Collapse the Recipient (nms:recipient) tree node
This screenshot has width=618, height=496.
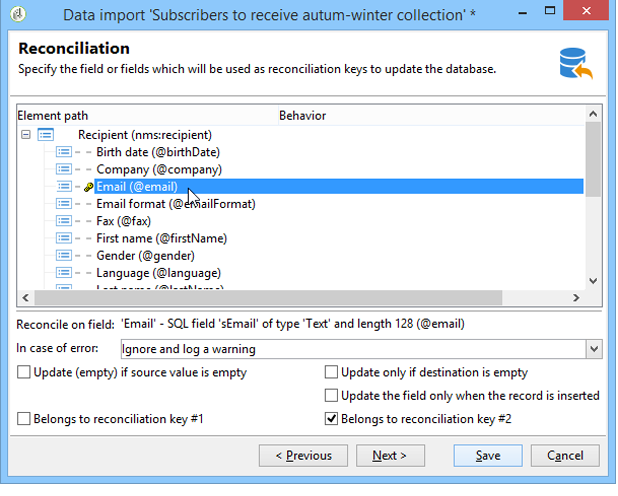click(26, 135)
